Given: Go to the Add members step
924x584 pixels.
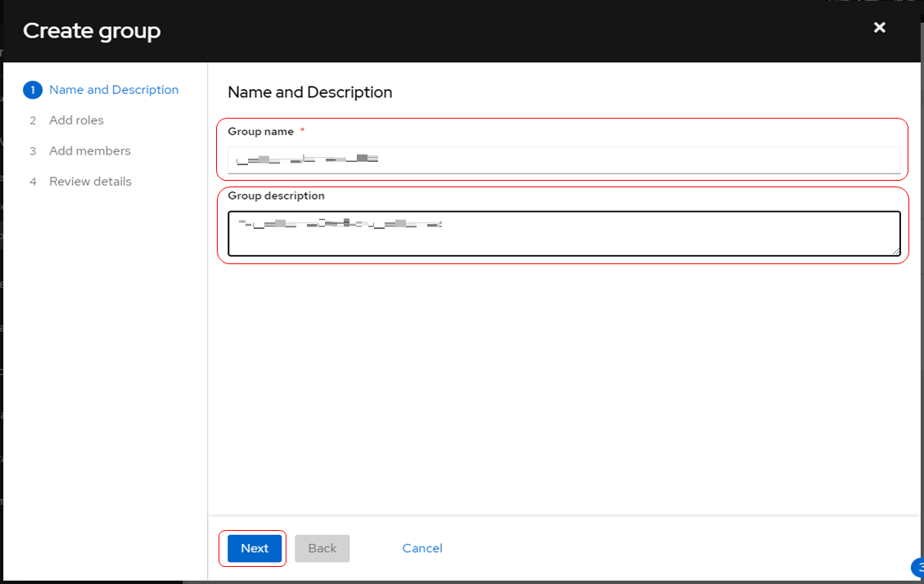Looking at the screenshot, I should pos(89,150).
